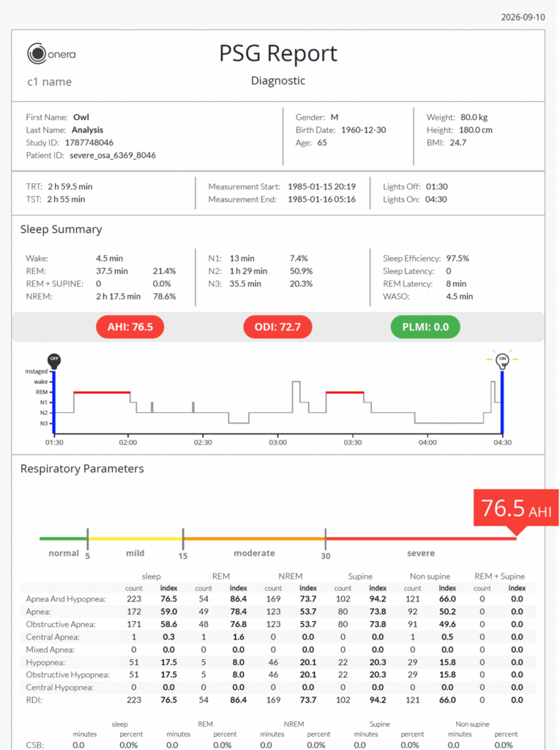
Task: Click the N3 percentage 20.3%
Action: click(301, 283)
